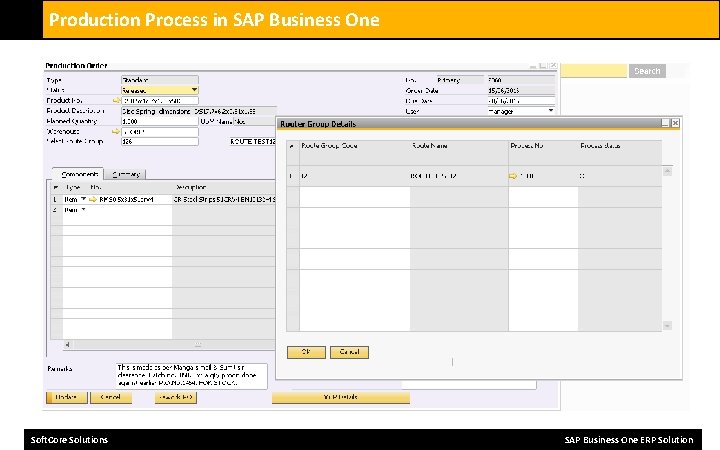720x450 pixels.
Task: Click Route Name column header
Action: click(x=459, y=153)
